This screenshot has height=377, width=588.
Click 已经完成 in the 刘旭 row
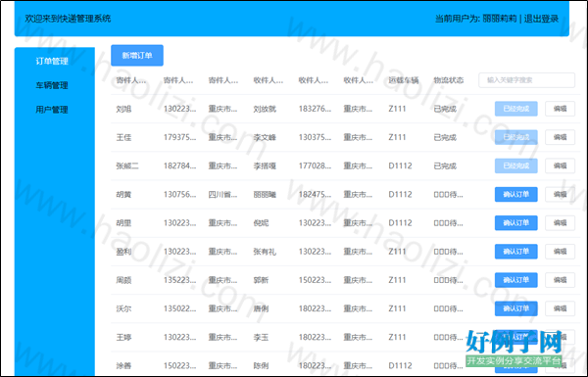516,109
